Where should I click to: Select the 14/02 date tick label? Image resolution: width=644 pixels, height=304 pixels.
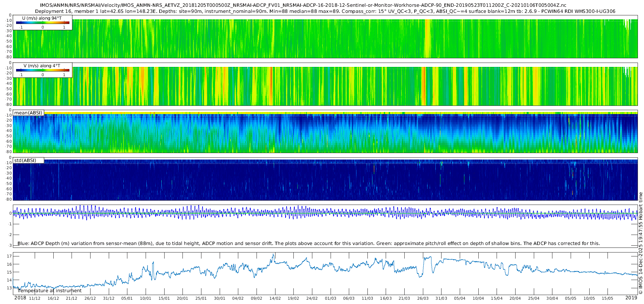[275, 298]
